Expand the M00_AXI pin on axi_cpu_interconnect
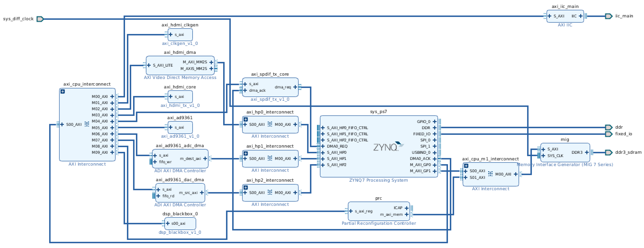This screenshot has height=248, width=644. pos(112,97)
